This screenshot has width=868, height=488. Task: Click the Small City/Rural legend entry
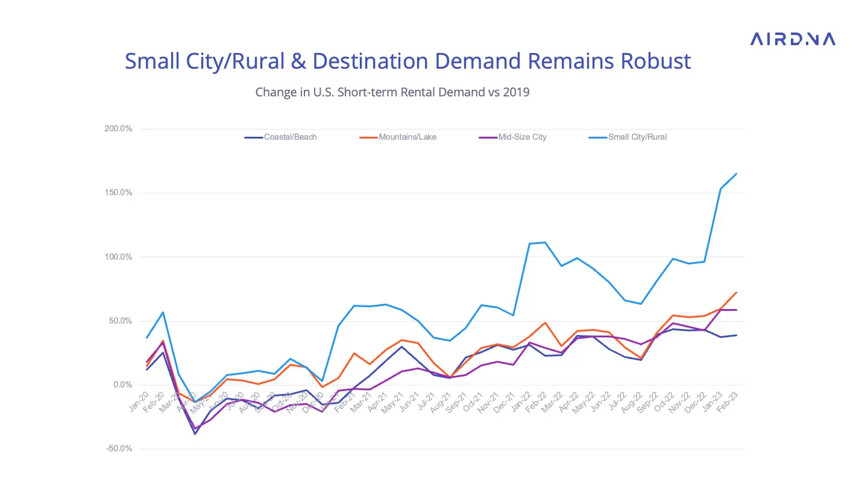click(x=628, y=137)
